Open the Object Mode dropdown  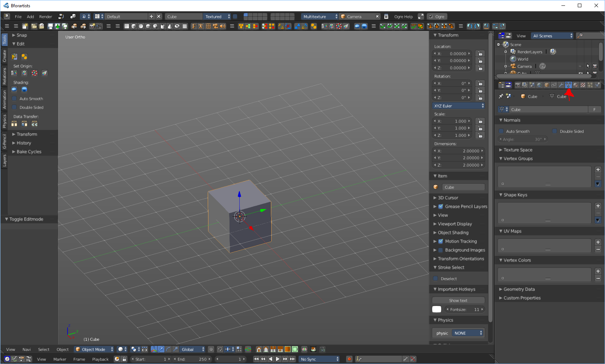[94, 349]
